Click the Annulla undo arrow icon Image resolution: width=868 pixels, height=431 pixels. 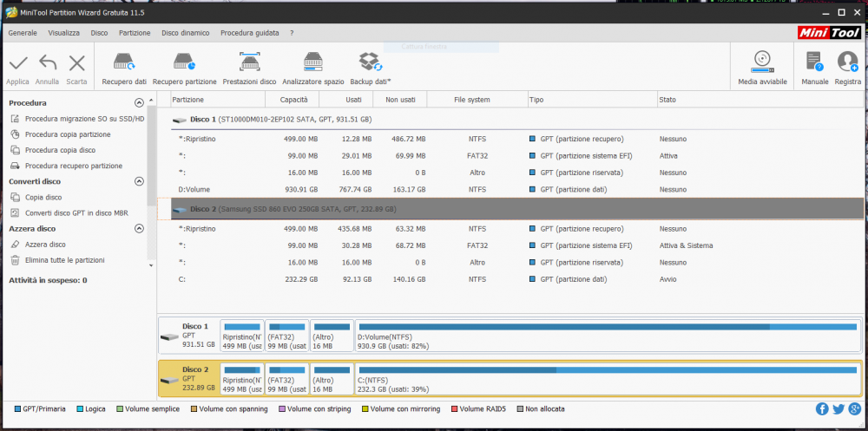point(48,62)
